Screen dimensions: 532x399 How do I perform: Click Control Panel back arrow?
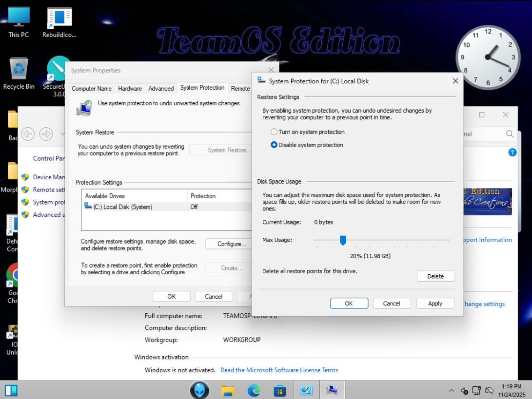coord(28,134)
